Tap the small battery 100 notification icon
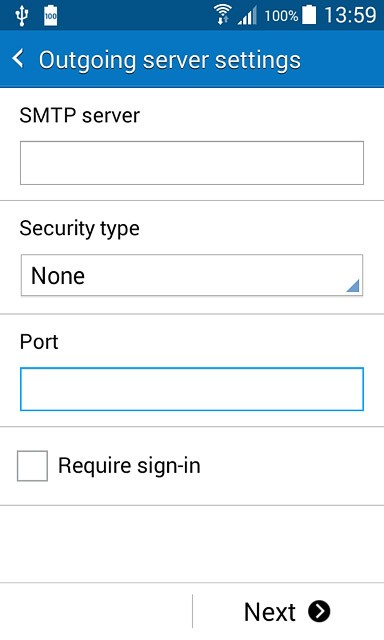Image resolution: width=384 pixels, height=640 pixels. [x=51, y=16]
